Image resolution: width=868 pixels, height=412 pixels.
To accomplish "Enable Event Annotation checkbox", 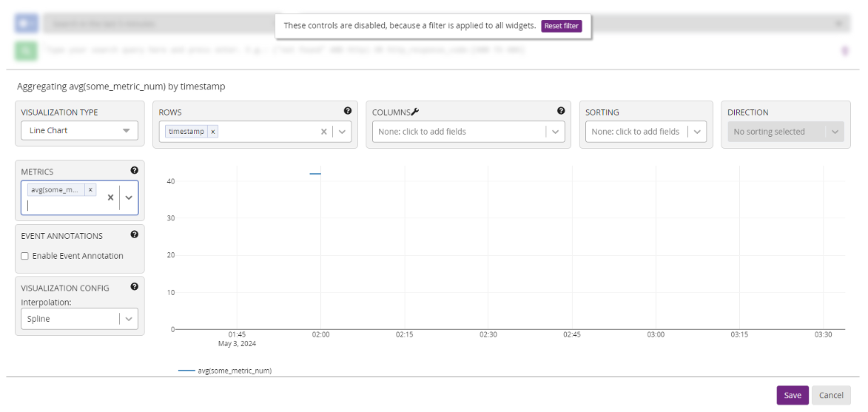I will (24, 256).
